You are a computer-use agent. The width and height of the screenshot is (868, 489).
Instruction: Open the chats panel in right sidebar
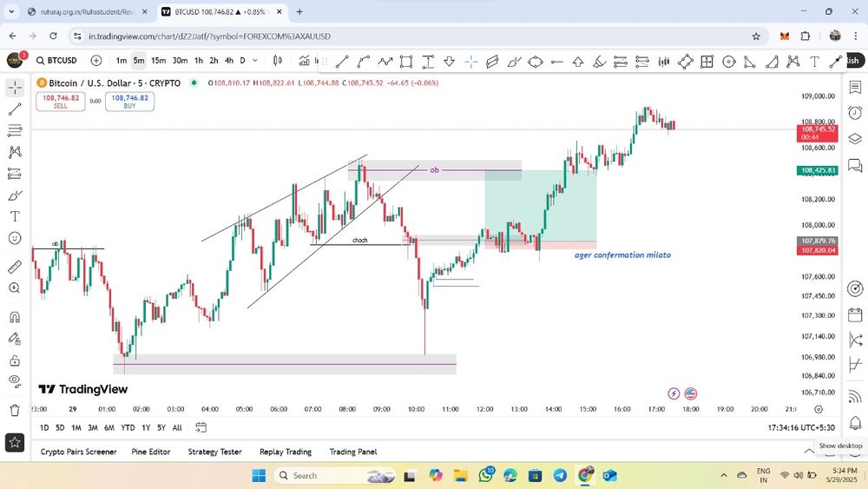pyautogui.click(x=855, y=165)
